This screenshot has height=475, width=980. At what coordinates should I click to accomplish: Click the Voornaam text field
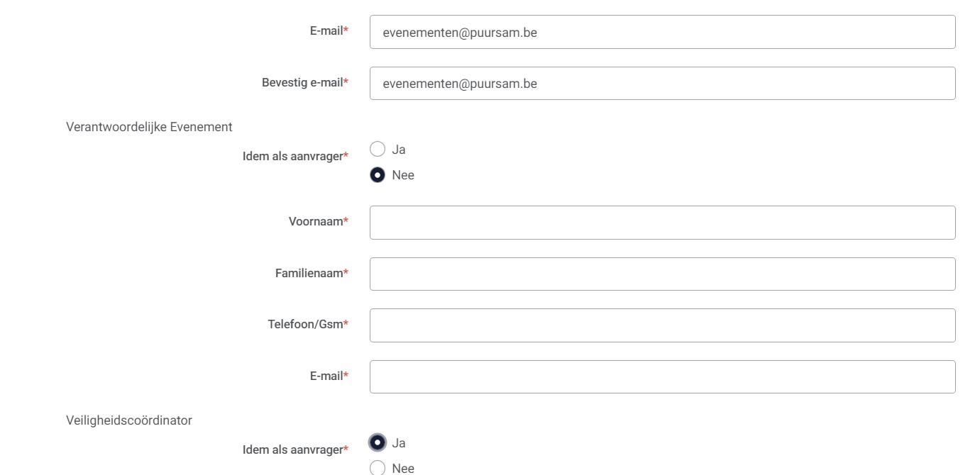pos(662,223)
